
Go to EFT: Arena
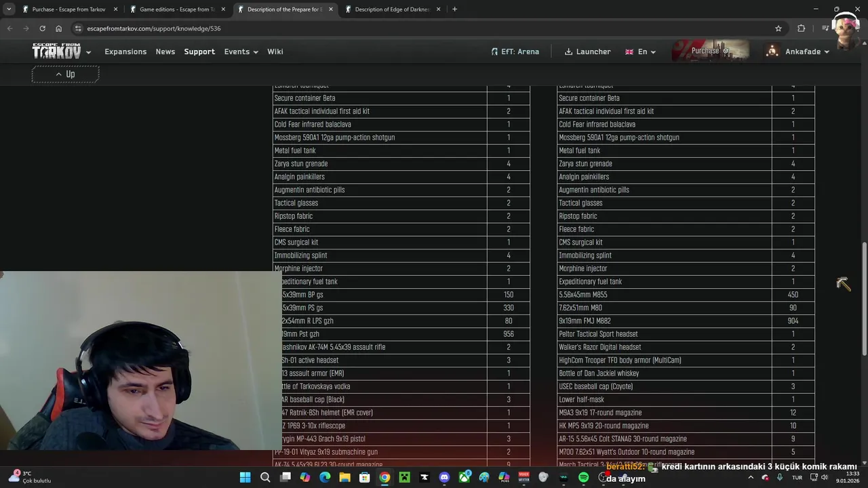pos(515,52)
